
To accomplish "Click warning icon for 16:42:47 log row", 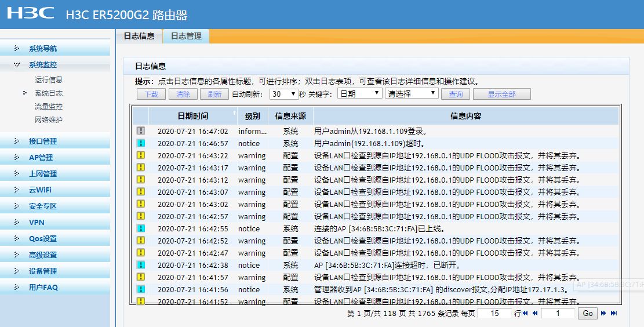I will 141,253.
